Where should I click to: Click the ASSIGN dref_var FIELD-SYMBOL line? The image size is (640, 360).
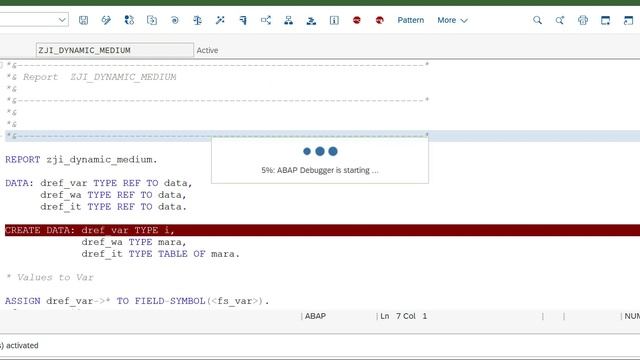click(137, 301)
